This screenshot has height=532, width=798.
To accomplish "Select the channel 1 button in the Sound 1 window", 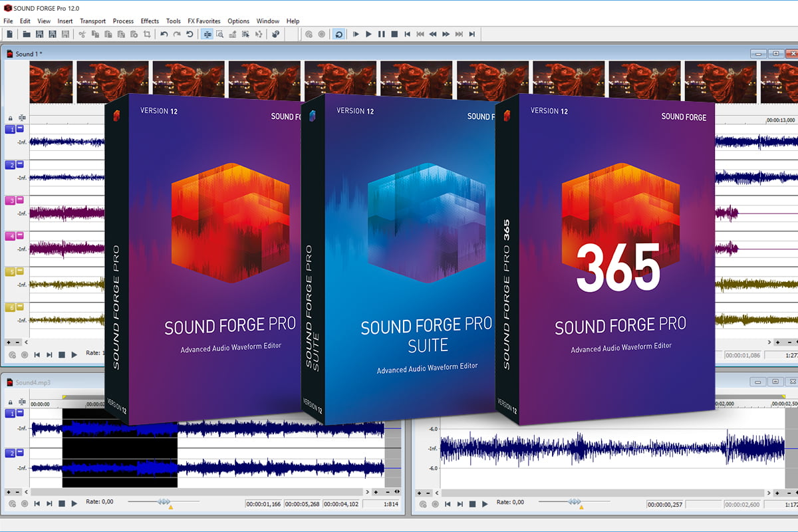I will pyautogui.click(x=10, y=129).
